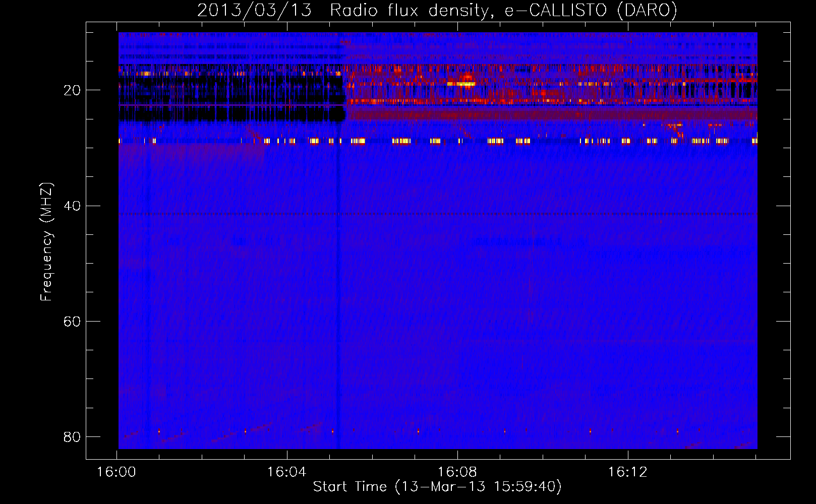Viewport: 816px width, 504px height.
Task: Click the 80 frequency tick label
Action: pos(72,437)
